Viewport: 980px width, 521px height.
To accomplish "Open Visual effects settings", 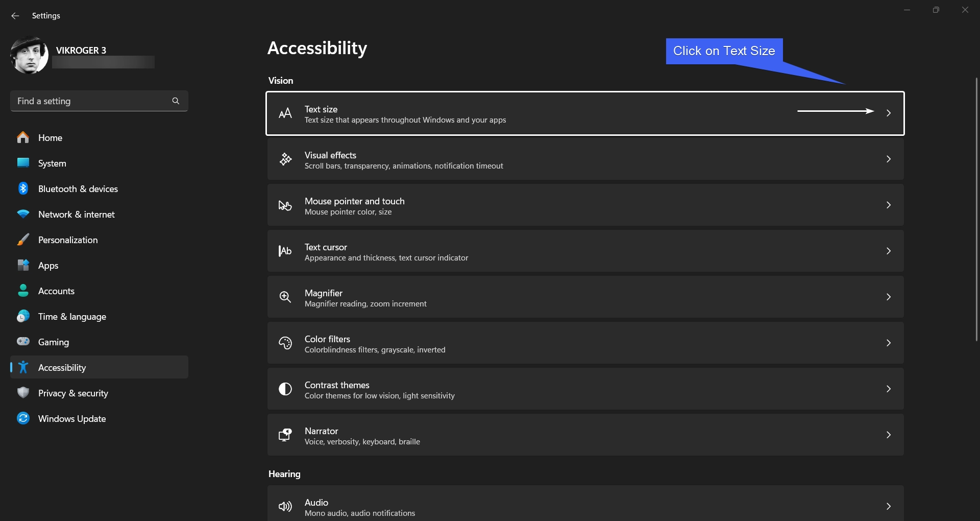I will [585, 159].
